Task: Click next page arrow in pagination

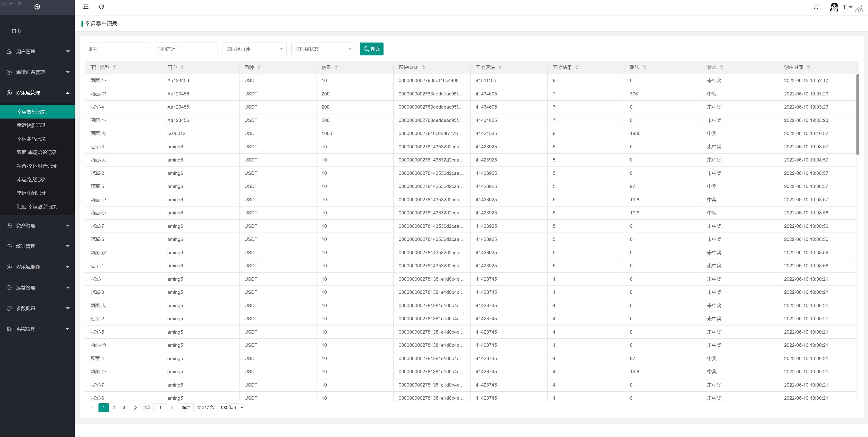Action: point(135,407)
